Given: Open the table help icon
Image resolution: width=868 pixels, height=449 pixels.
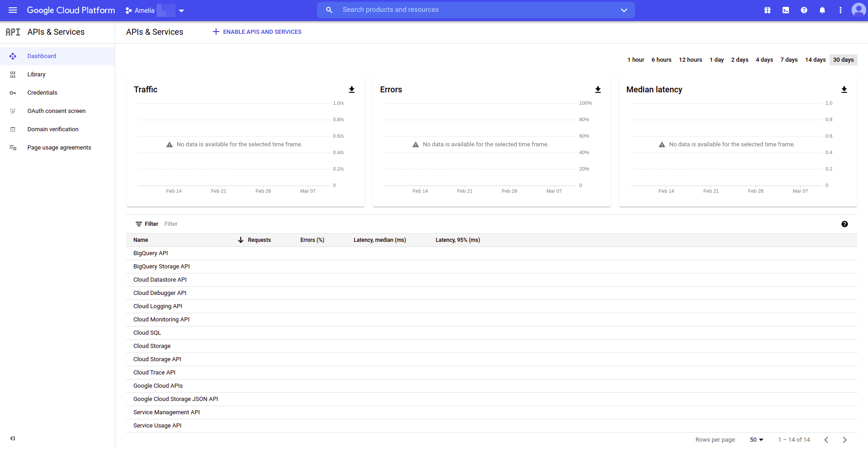Looking at the screenshot, I should [x=844, y=224].
